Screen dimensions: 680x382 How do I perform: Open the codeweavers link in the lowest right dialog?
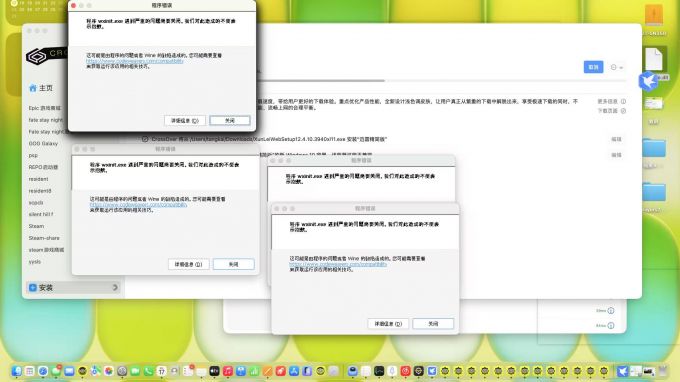coord(338,264)
